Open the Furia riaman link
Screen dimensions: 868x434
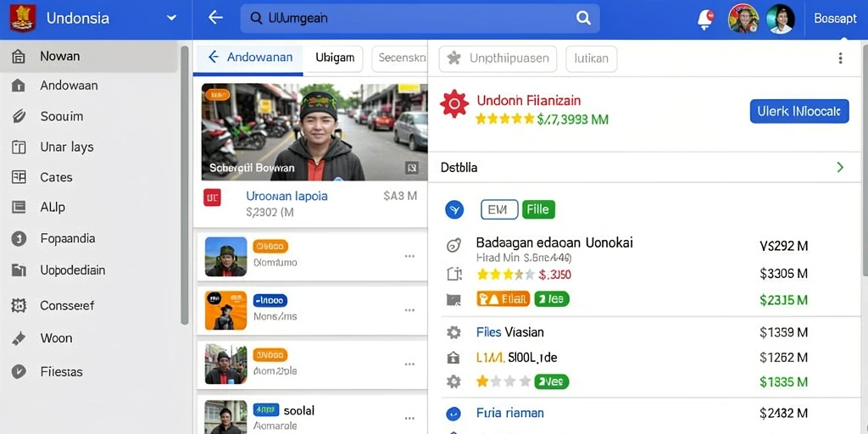509,413
